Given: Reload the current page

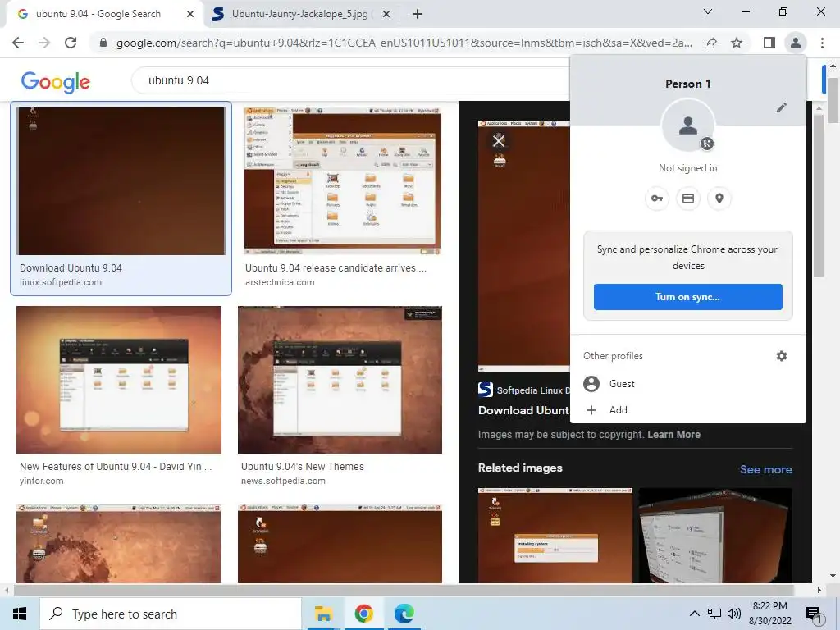Looking at the screenshot, I should point(71,43).
